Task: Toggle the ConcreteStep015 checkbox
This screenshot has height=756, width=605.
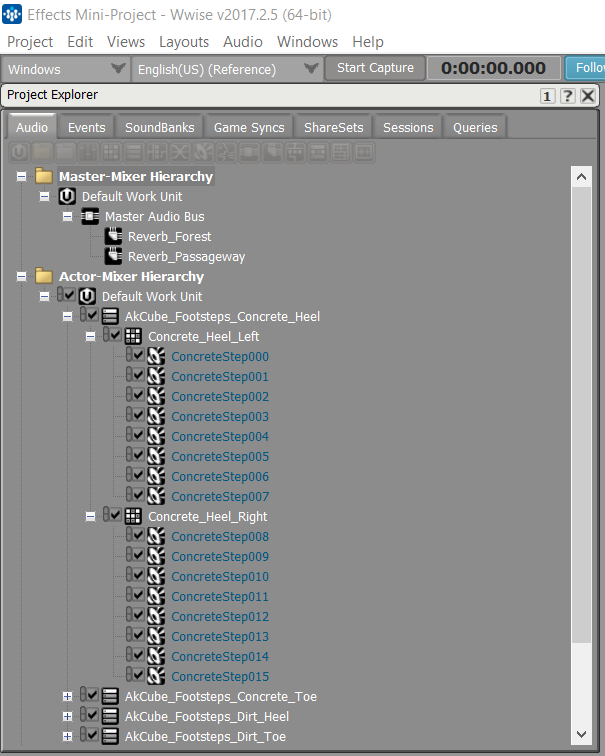Action: 139,674
